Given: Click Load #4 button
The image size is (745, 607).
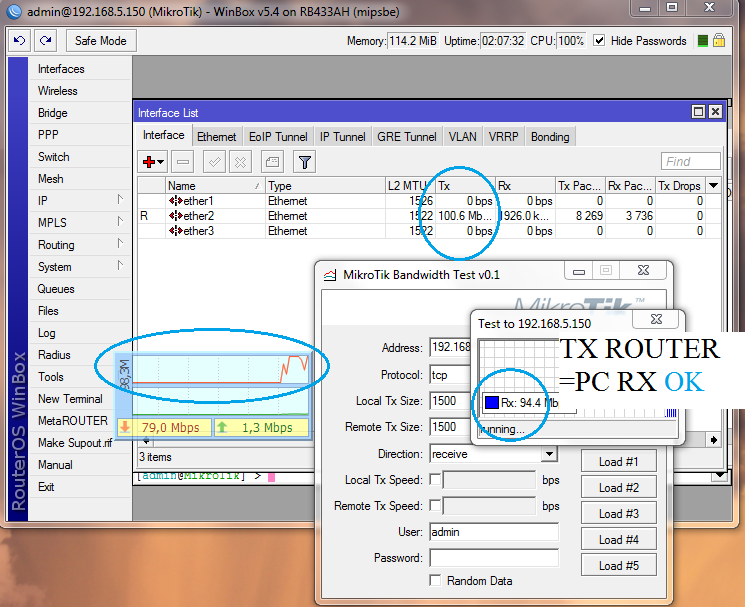Looking at the screenshot, I should [619, 540].
